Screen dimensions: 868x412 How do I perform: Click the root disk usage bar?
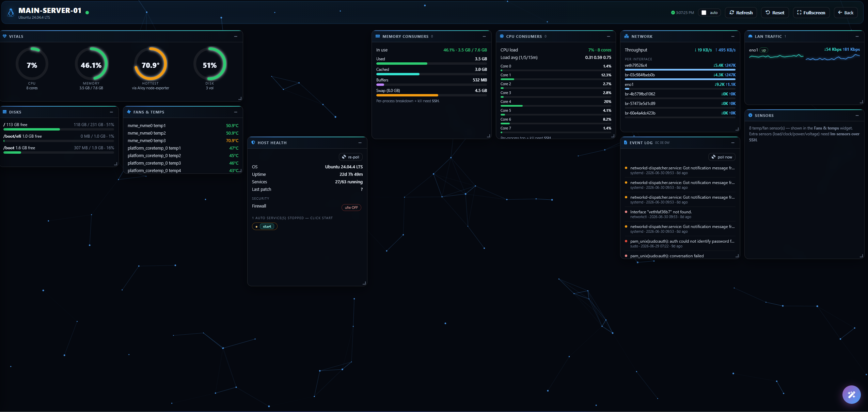coord(59,129)
